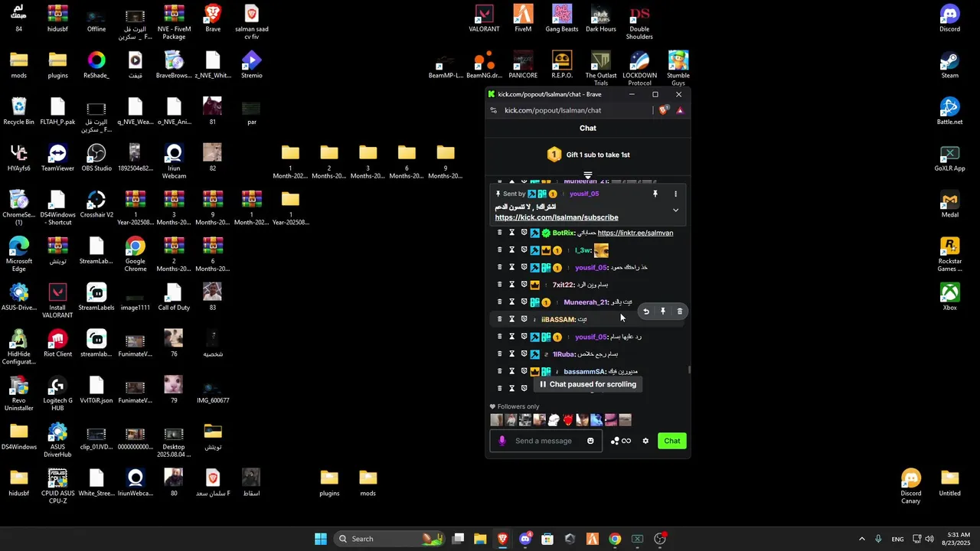Viewport: 980px width, 551px height.
Task: Click the purple microphone icon in message box
Action: [x=502, y=441]
